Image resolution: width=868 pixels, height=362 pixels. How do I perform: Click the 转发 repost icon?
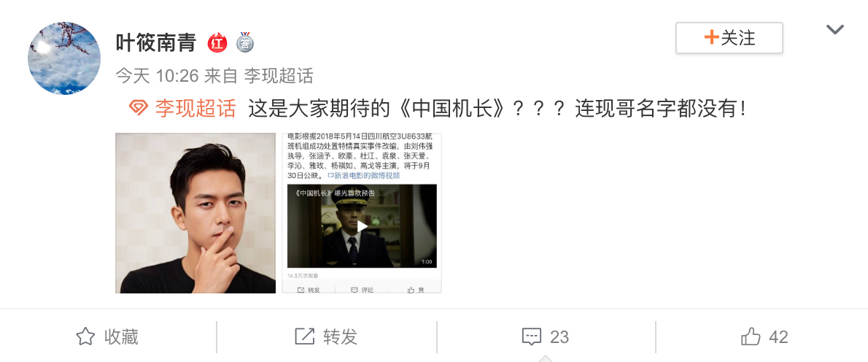click(x=304, y=336)
